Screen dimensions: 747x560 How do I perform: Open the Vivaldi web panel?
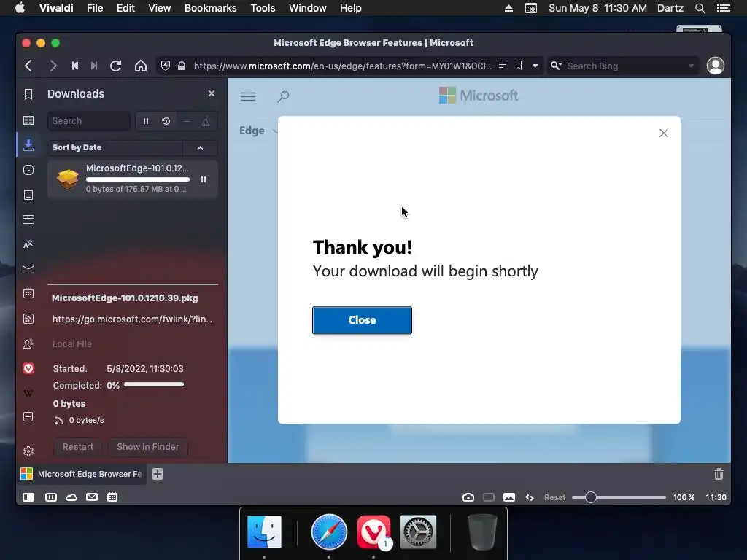point(28,368)
